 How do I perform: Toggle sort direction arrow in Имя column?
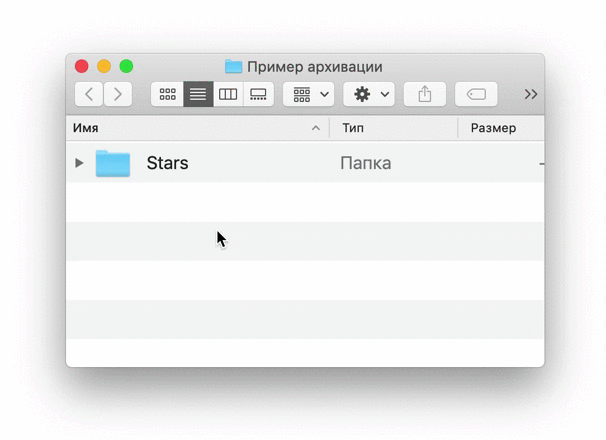[x=316, y=128]
